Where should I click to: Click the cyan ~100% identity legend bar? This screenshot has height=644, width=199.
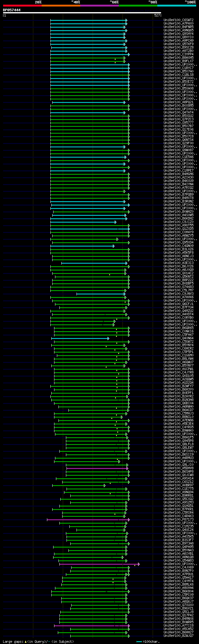(x=177, y=6)
